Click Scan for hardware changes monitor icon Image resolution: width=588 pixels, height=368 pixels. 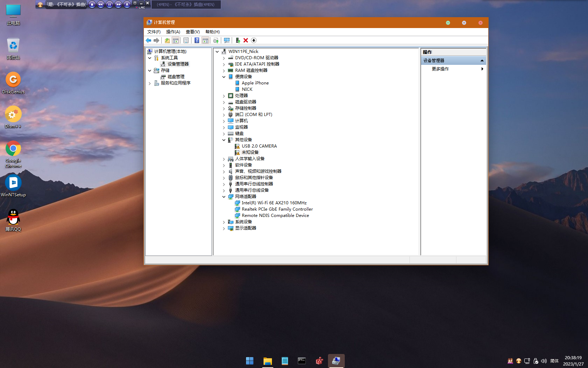click(227, 41)
